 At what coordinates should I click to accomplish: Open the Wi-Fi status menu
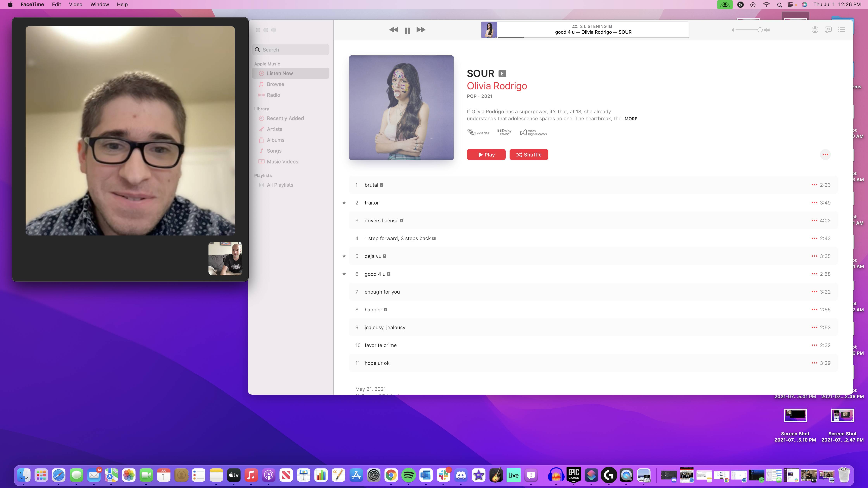(766, 5)
